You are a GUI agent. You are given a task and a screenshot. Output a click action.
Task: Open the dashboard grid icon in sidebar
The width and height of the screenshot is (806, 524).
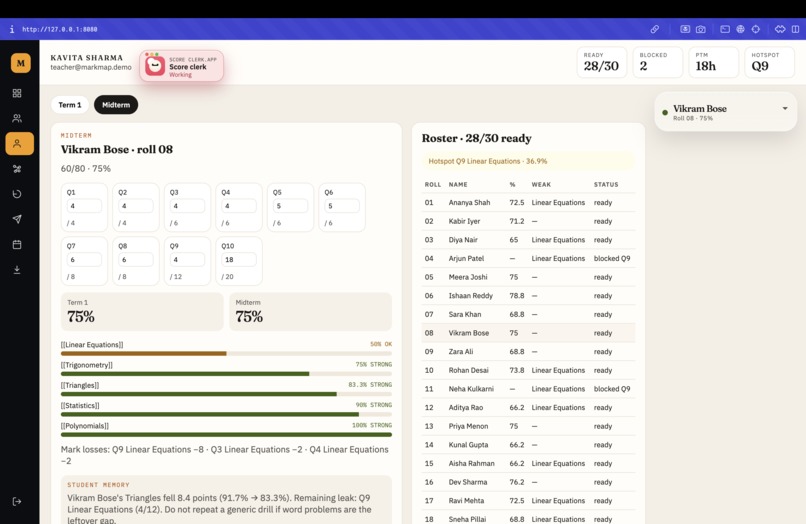coord(17,93)
